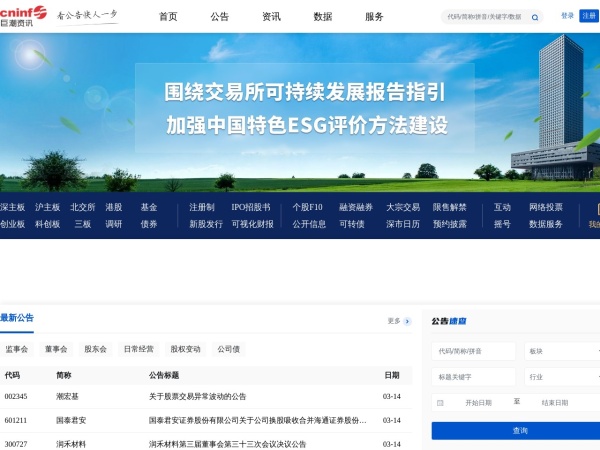Screen dimensions: 600x450
Task: Click the 登录 link
Action: pos(567,16)
